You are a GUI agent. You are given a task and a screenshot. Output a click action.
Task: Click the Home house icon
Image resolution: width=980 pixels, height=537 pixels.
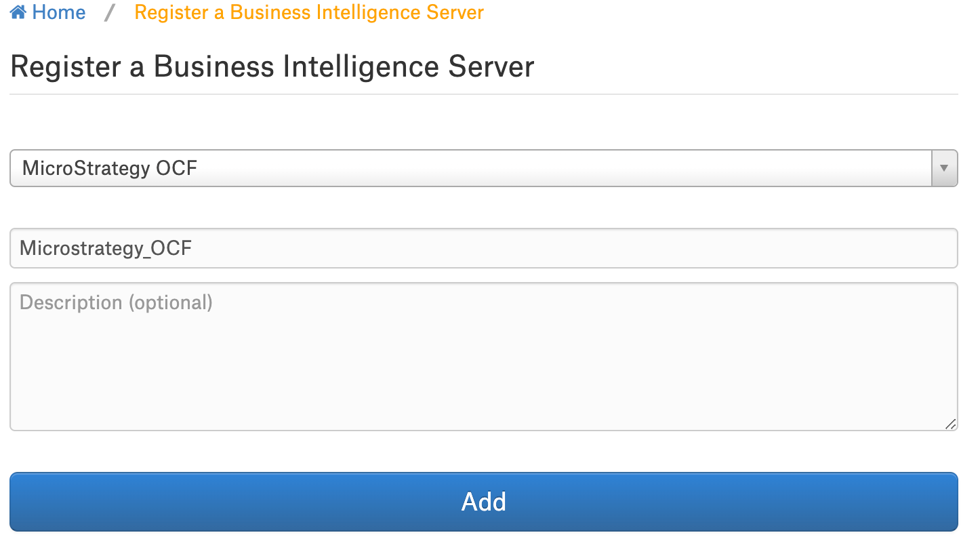point(18,12)
